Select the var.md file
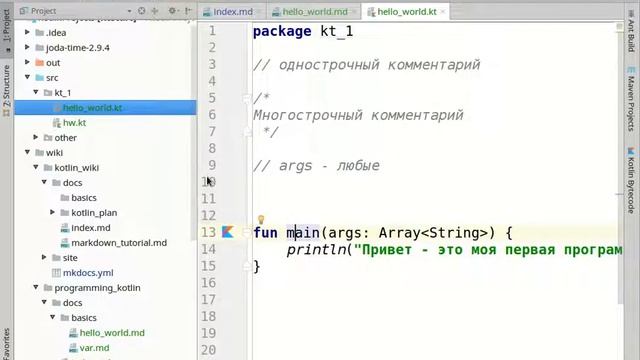640x360 pixels. click(x=94, y=348)
